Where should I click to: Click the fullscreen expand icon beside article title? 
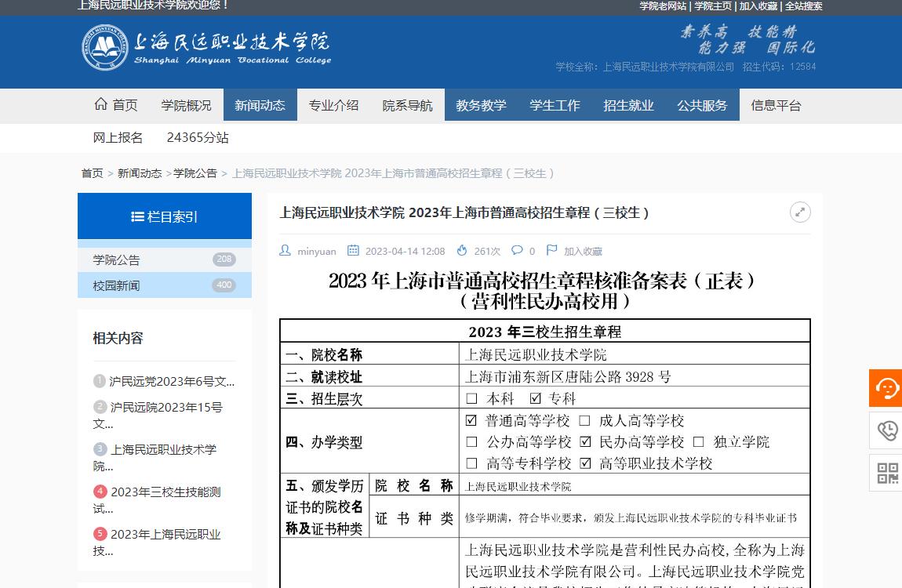point(800,212)
